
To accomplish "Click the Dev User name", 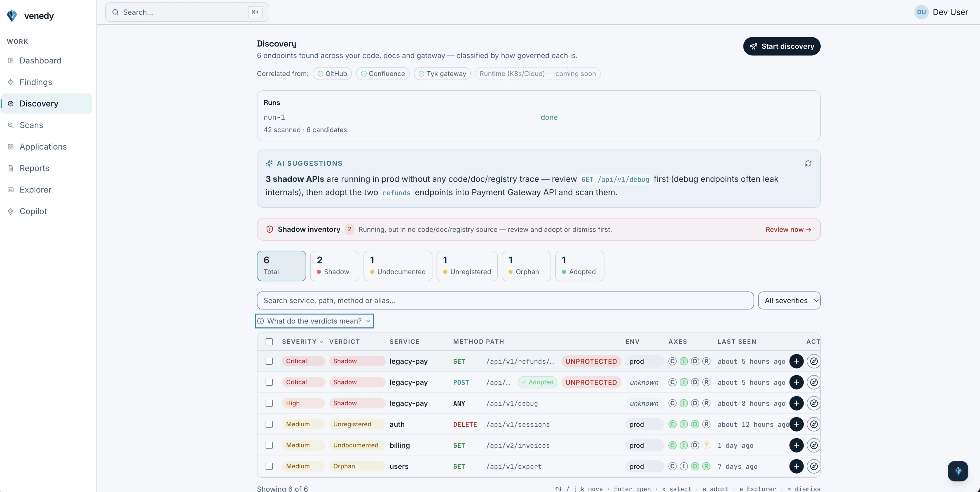I will (950, 12).
